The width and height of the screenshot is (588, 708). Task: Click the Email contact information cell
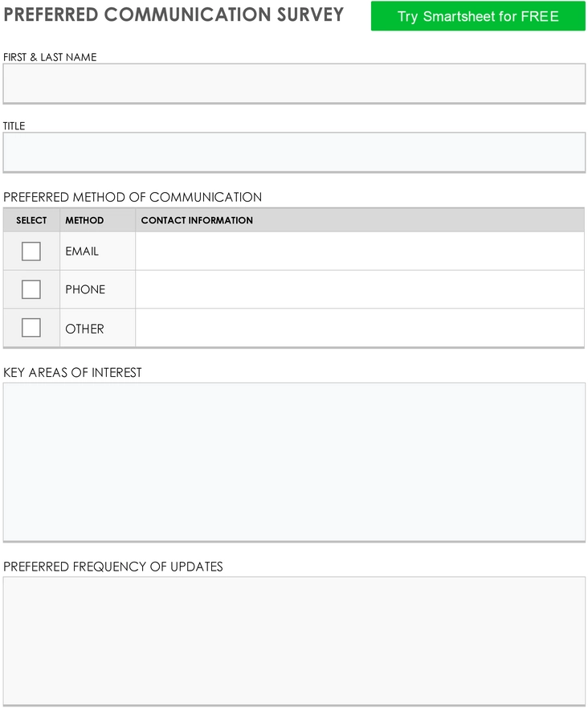[360, 252]
